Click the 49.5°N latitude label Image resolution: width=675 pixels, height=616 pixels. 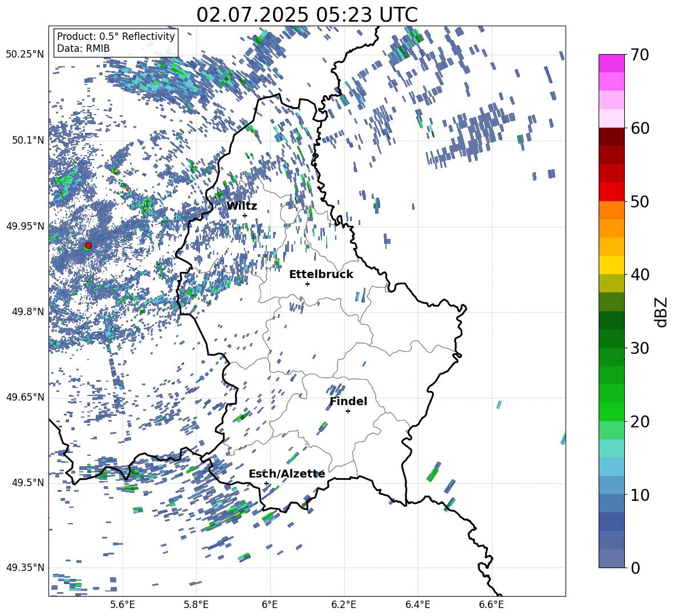pos(27,483)
